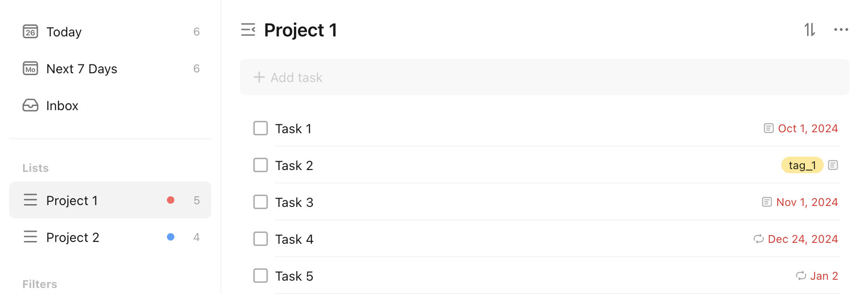Screen dimensions: 868x294
Task: Focus the Add task input field
Action: [544, 77]
